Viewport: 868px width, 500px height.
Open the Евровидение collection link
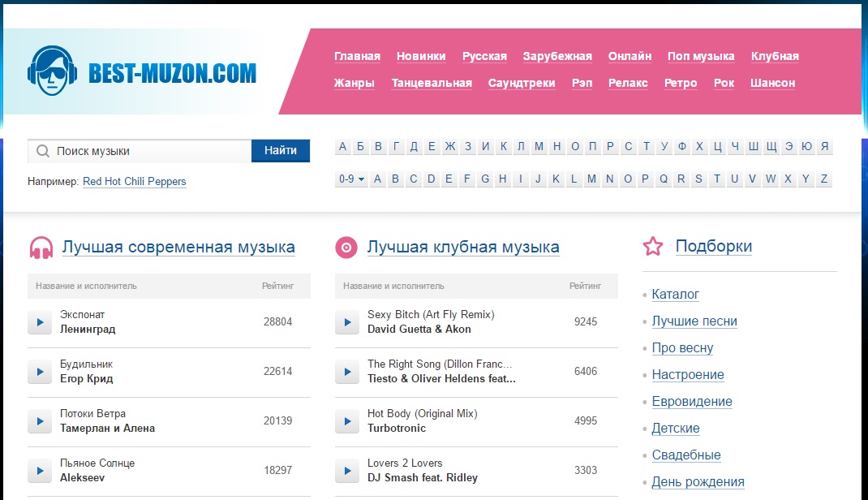[x=692, y=402]
